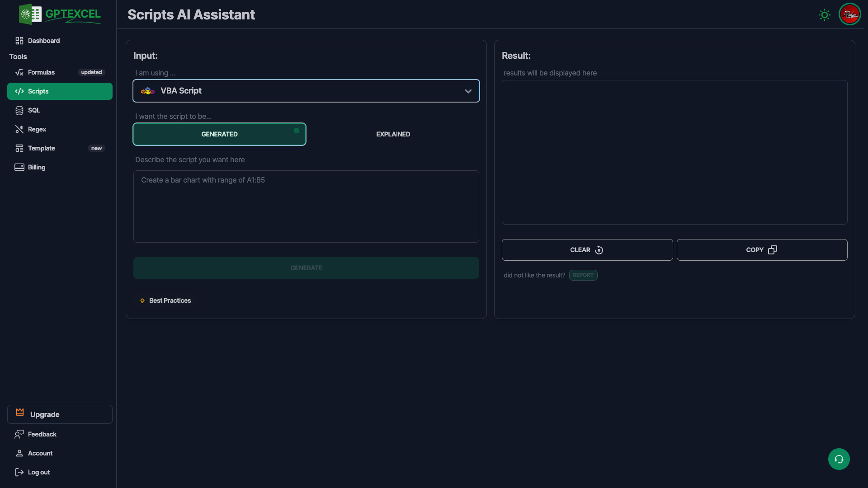Open the Template menu item

[x=42, y=148]
